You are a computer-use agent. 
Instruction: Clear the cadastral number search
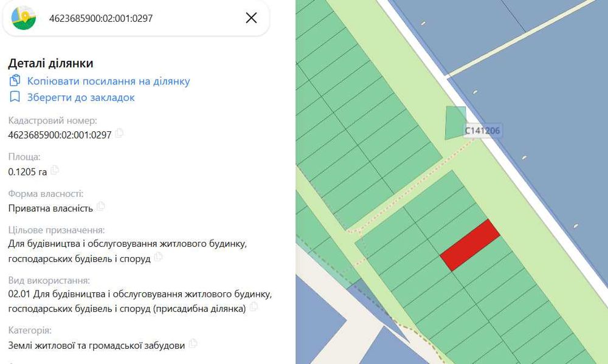(x=251, y=18)
